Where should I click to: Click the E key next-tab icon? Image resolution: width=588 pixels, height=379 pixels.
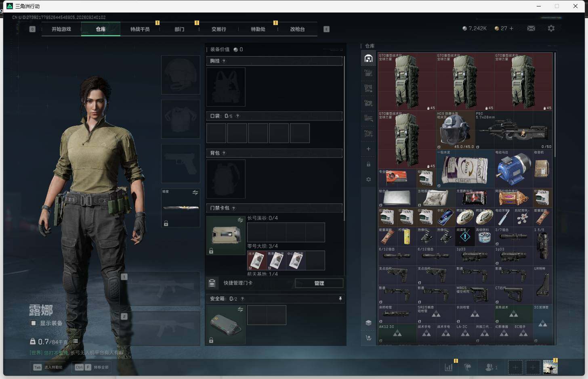click(x=326, y=29)
